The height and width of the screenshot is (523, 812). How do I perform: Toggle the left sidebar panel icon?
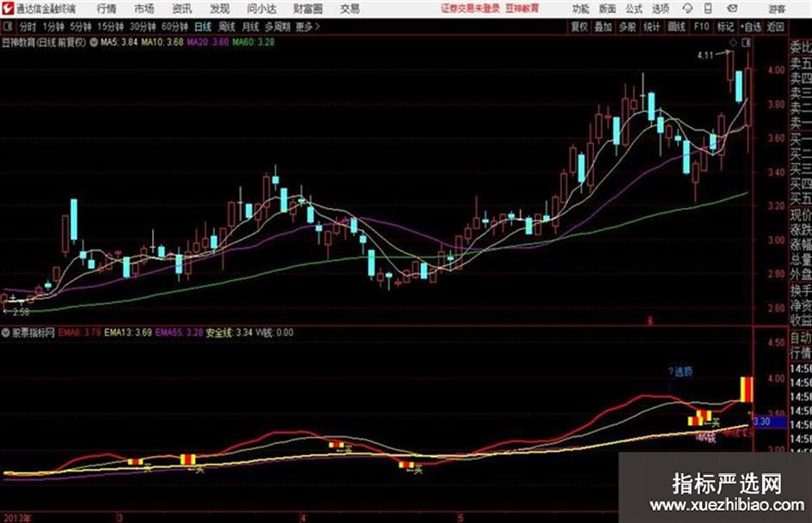pos(7,27)
